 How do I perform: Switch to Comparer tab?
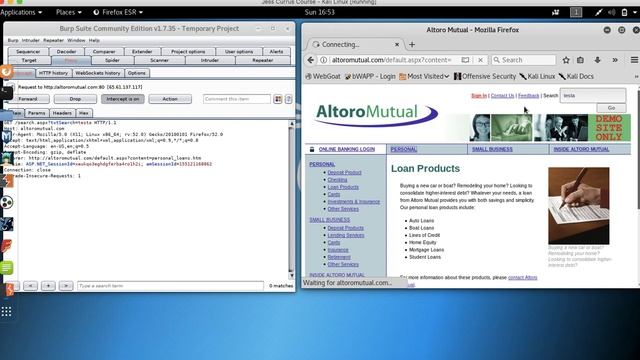[x=104, y=52]
